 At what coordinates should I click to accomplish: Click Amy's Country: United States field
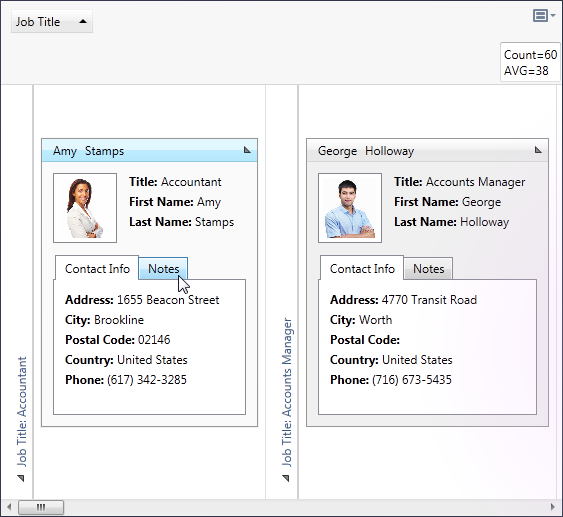pos(126,360)
